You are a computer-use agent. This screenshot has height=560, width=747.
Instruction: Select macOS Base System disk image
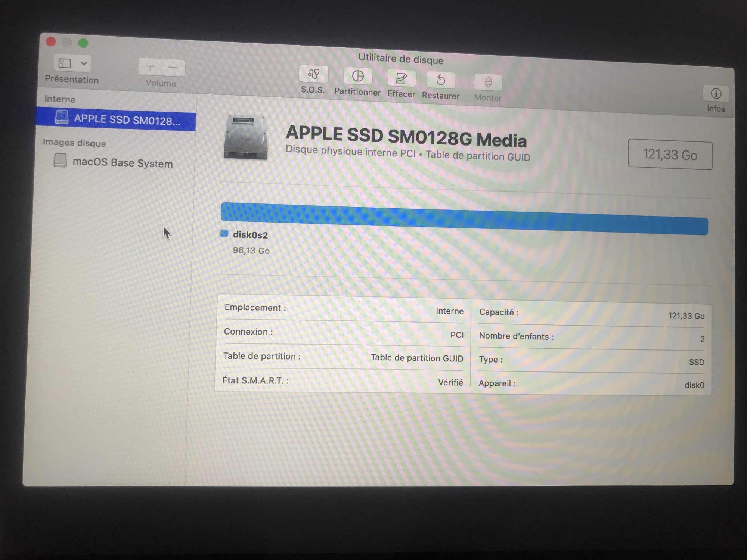point(123,163)
